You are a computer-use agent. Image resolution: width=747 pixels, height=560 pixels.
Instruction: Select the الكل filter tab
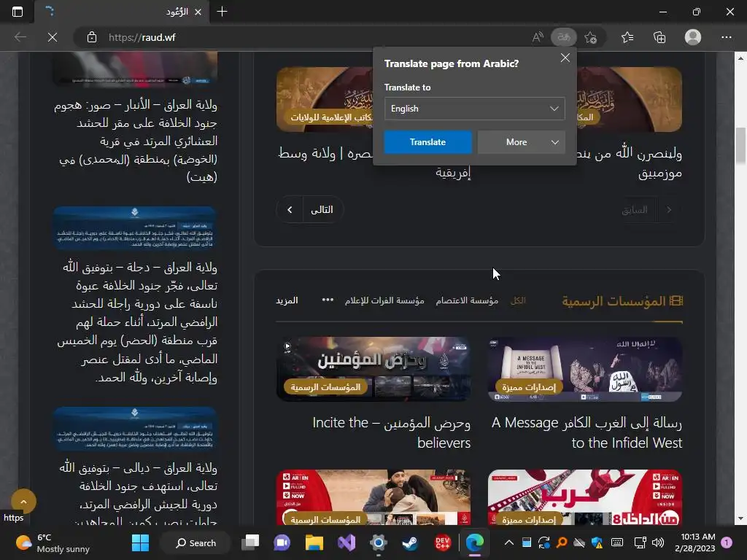tap(518, 300)
